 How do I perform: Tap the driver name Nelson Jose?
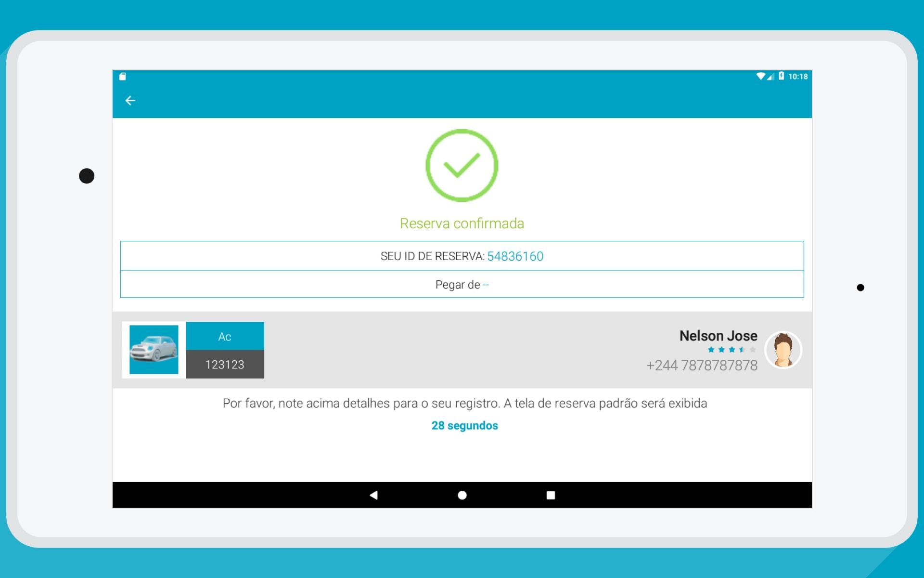click(x=718, y=336)
